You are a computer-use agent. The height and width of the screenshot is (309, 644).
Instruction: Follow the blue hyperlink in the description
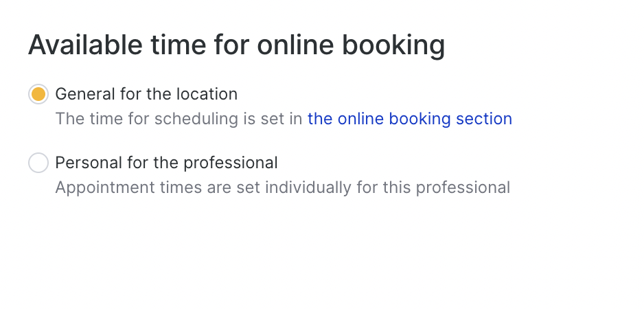point(409,119)
